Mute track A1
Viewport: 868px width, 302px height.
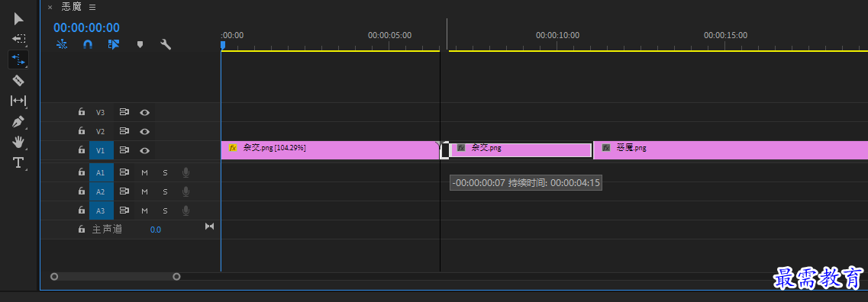pyautogui.click(x=144, y=172)
